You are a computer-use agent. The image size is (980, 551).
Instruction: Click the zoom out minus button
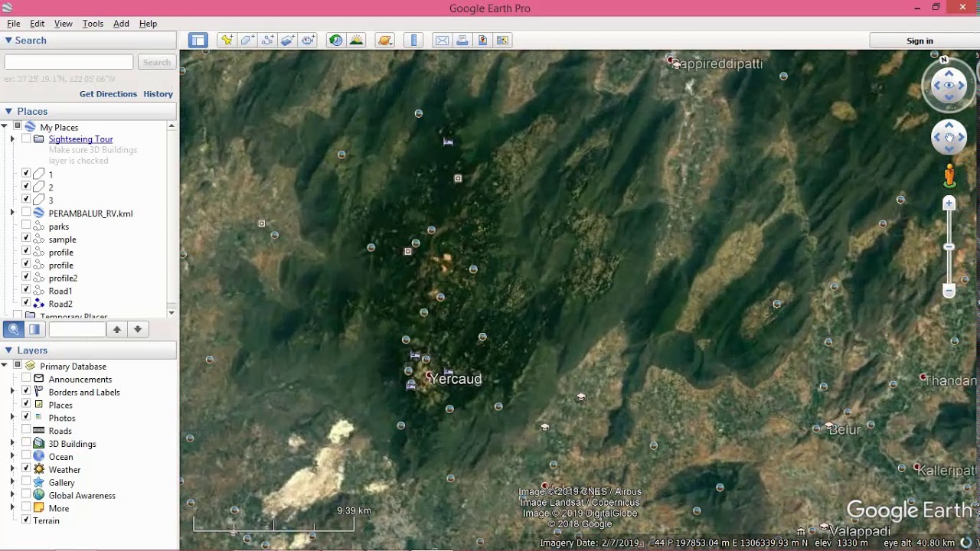949,291
